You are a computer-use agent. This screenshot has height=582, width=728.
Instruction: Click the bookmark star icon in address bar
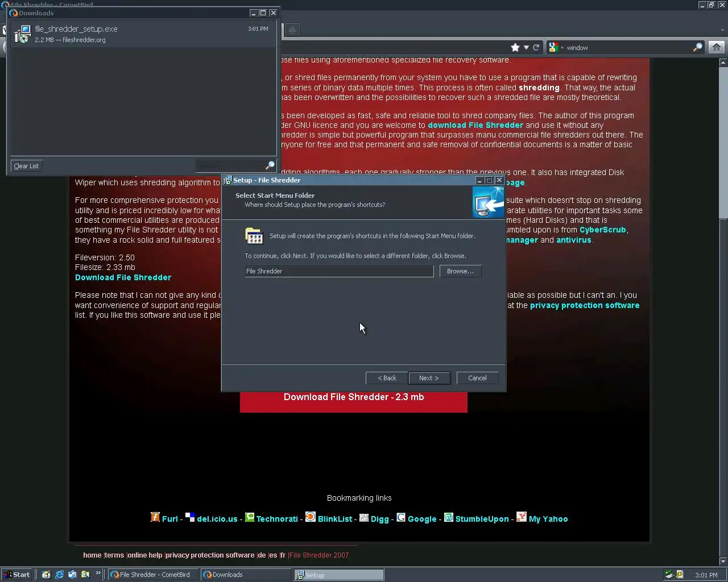point(515,47)
